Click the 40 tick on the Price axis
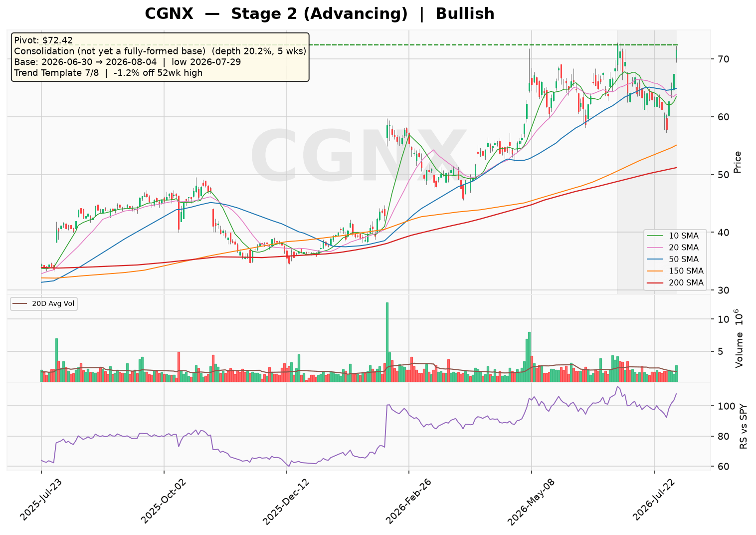 coord(723,233)
